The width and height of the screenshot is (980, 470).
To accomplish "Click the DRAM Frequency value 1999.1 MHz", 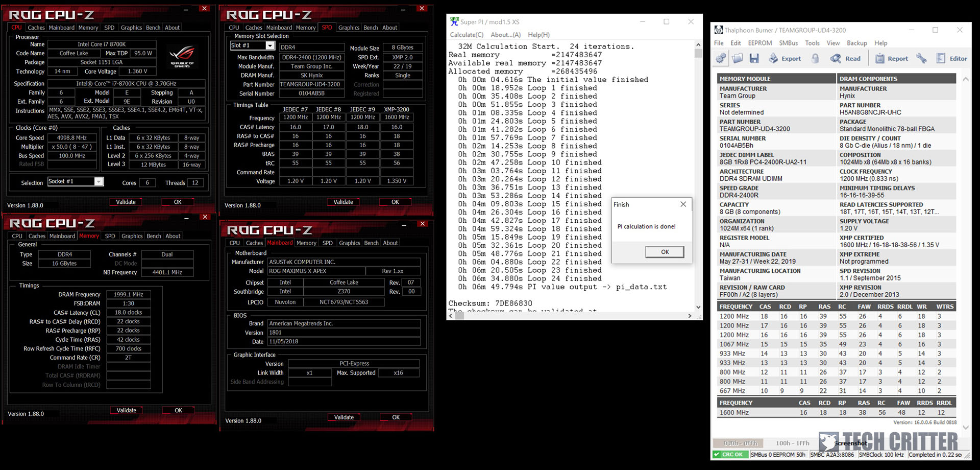I will [x=128, y=294].
